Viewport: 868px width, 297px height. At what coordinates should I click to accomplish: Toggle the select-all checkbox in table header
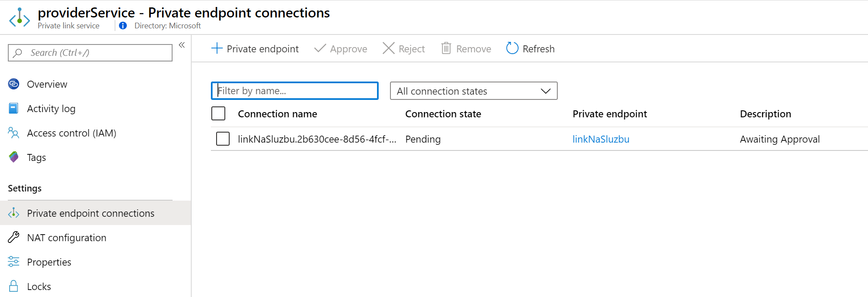pos(218,113)
